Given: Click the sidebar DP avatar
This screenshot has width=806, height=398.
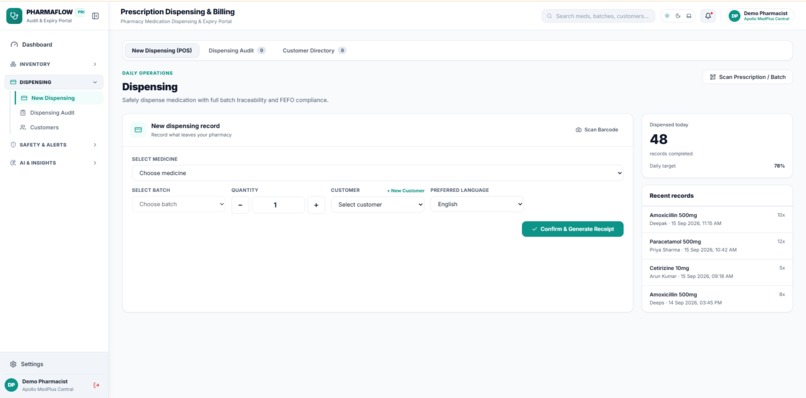Looking at the screenshot, I should (x=11, y=385).
